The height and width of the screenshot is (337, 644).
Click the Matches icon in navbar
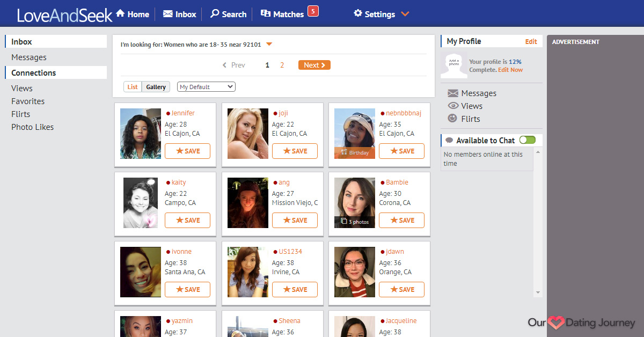[x=266, y=14]
